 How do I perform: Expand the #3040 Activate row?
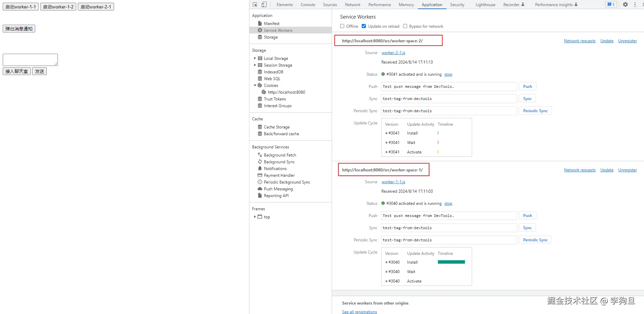pos(386,281)
